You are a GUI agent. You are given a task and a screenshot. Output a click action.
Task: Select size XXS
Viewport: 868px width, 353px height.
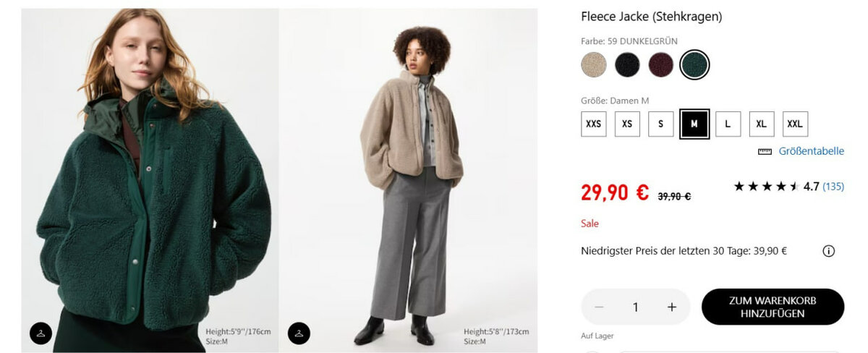(593, 124)
